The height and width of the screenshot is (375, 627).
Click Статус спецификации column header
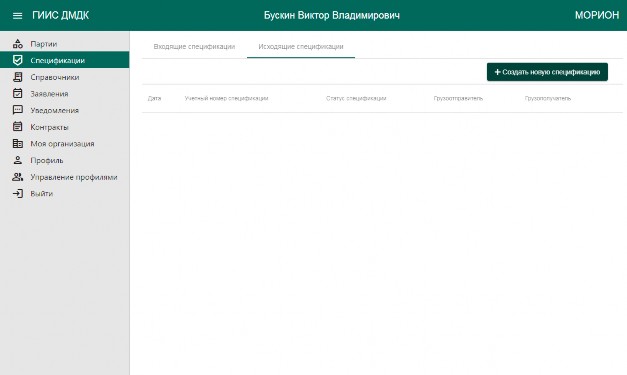coord(356,98)
